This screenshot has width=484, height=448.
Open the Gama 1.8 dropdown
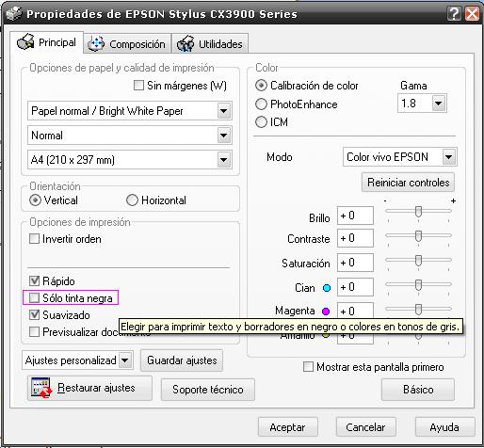pyautogui.click(x=422, y=103)
